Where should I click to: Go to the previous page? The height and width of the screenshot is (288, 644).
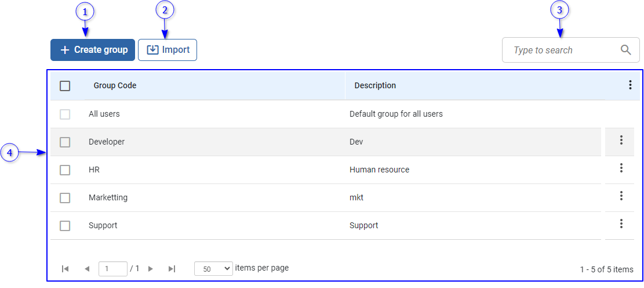click(87, 269)
